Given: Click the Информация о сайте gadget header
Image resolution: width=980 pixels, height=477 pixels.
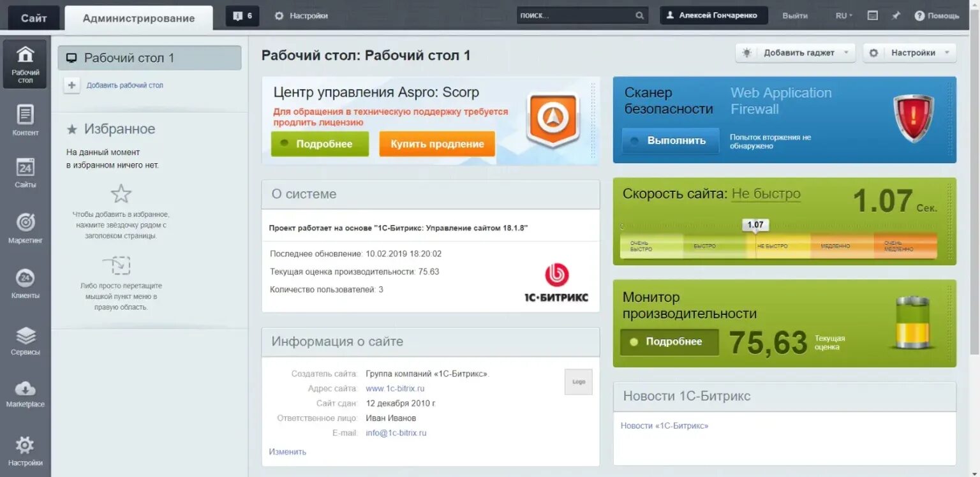Looking at the screenshot, I should [431, 342].
